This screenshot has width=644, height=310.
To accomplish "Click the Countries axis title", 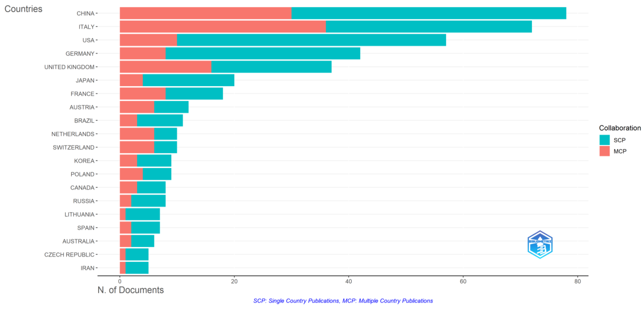I will pos(23,9).
